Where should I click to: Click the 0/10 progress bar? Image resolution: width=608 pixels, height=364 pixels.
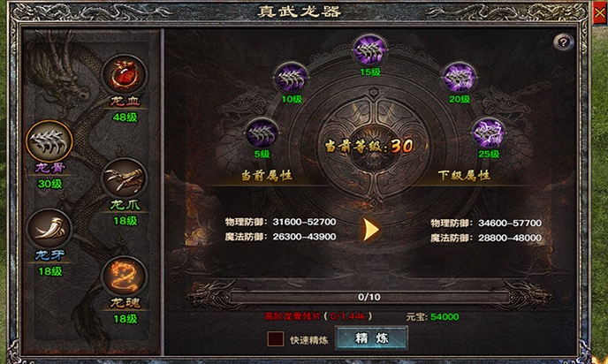[x=369, y=298]
